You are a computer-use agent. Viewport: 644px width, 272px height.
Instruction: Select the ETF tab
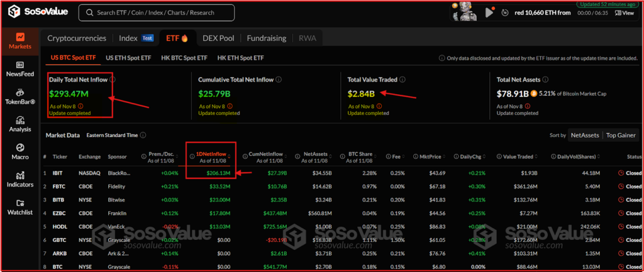[177, 38]
